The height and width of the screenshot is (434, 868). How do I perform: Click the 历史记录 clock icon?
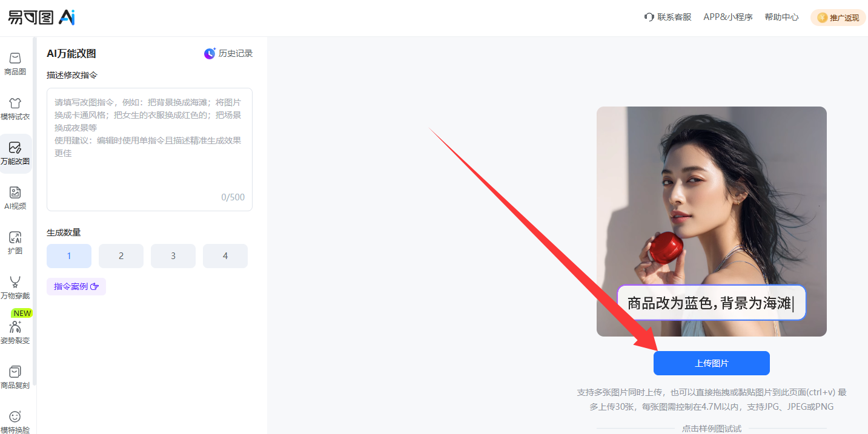click(x=210, y=53)
